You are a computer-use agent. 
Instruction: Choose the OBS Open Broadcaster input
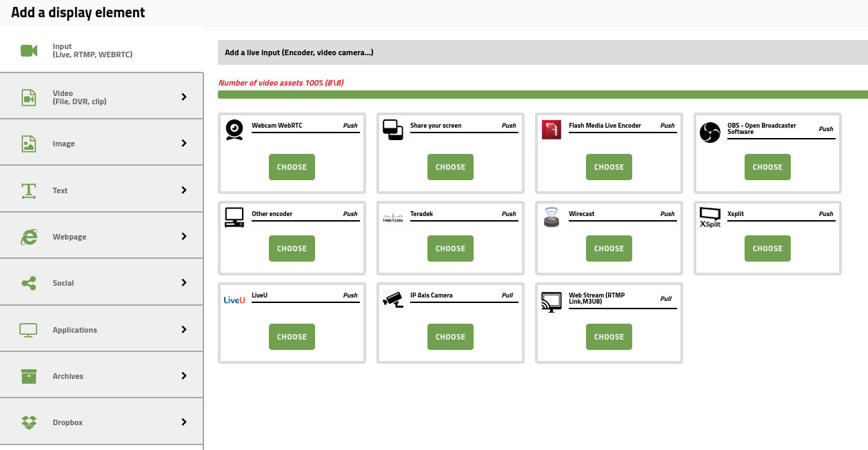point(767,167)
